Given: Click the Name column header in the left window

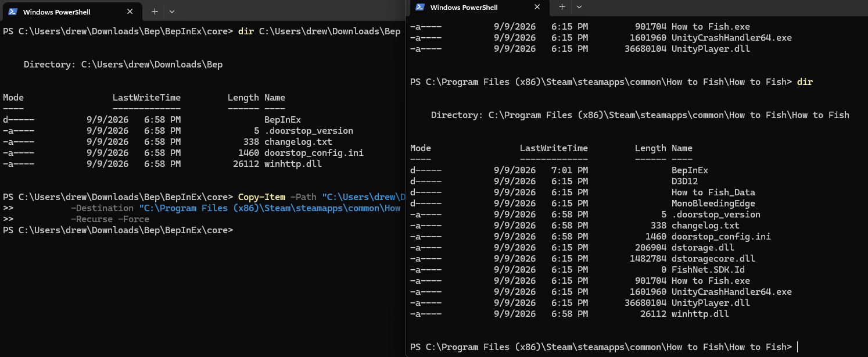Looking at the screenshot, I should tap(275, 98).
